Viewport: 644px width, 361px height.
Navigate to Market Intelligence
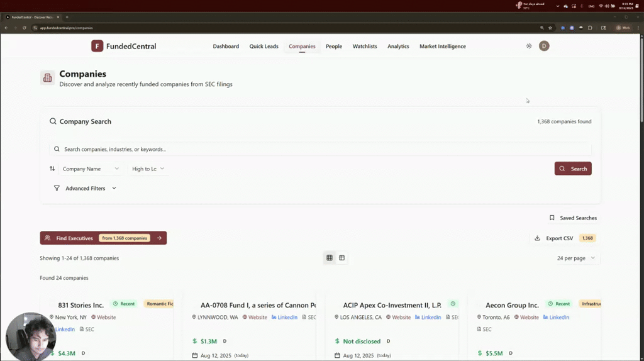(x=443, y=47)
